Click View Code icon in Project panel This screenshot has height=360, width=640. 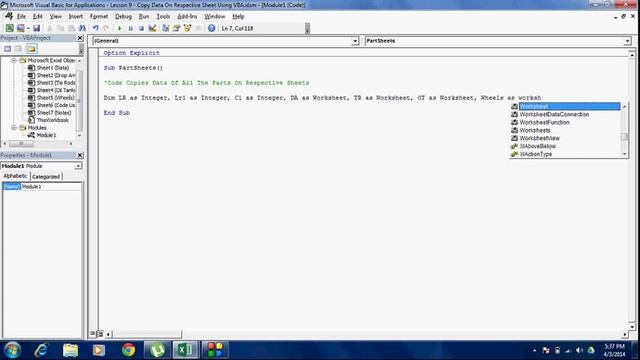click(x=7, y=49)
